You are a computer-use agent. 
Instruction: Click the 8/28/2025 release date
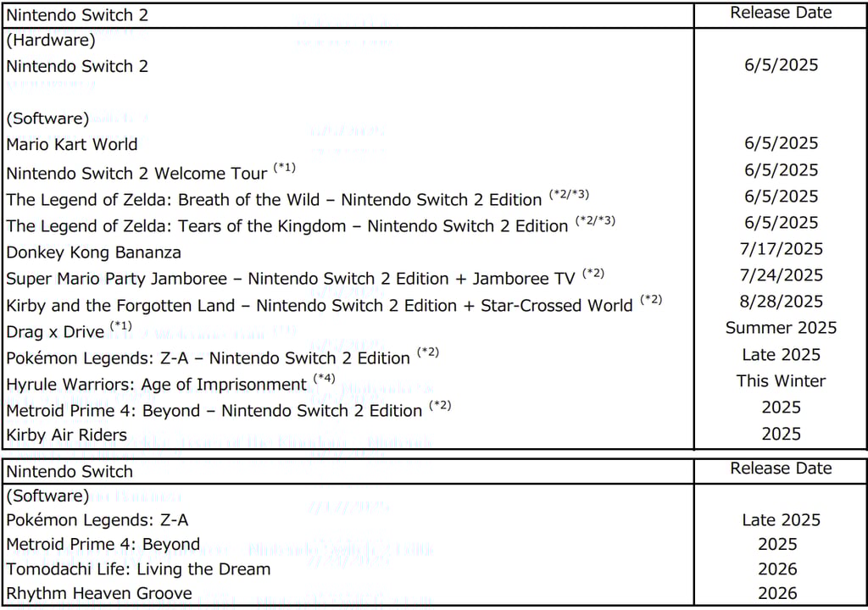(781, 302)
